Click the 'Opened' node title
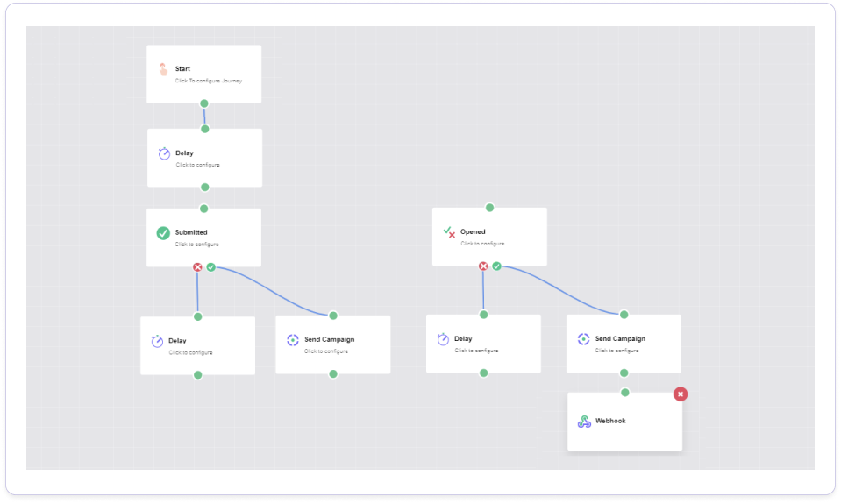 pos(473,232)
